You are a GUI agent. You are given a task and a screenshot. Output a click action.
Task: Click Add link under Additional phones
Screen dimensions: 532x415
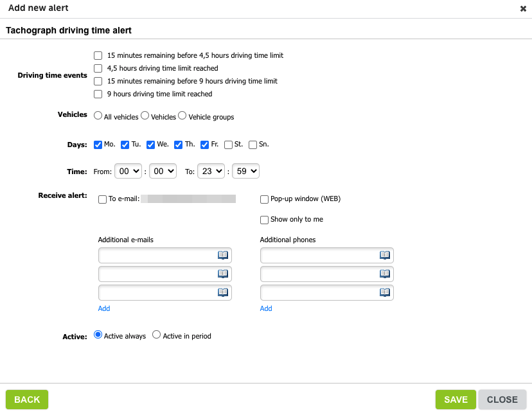(266, 308)
